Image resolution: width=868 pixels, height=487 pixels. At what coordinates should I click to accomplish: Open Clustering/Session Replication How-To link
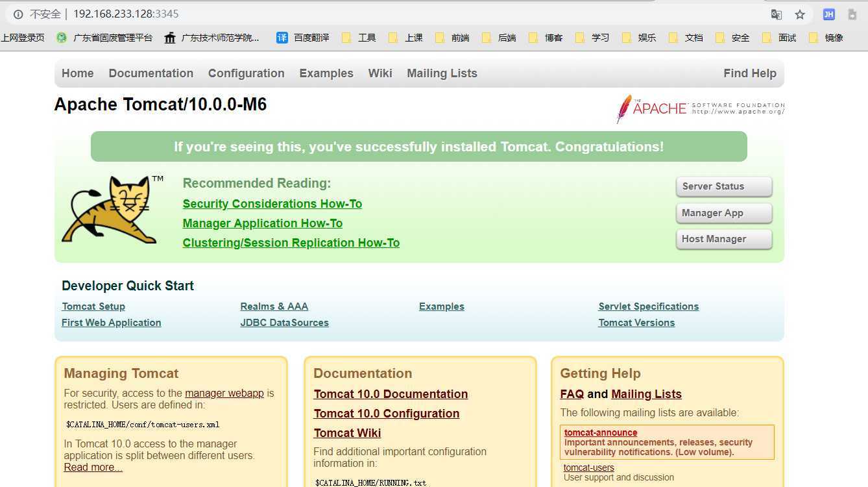pos(291,243)
